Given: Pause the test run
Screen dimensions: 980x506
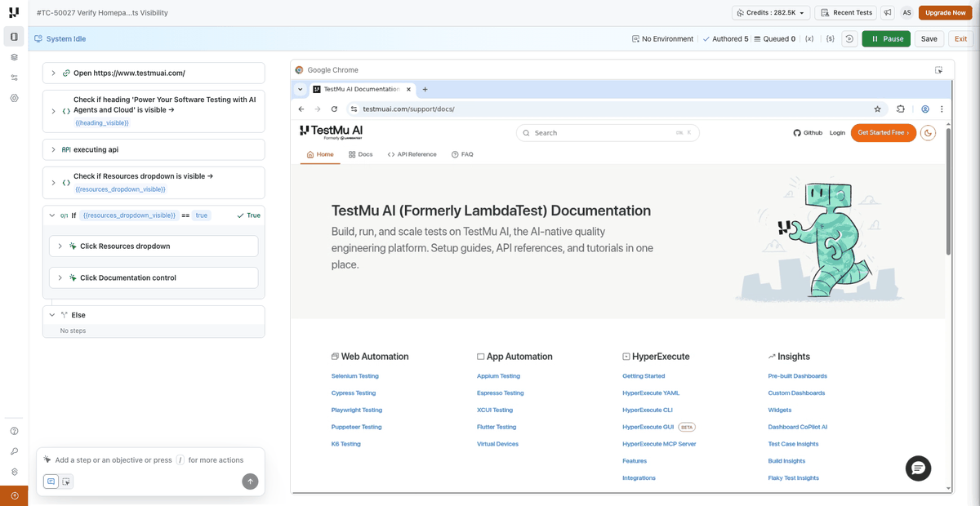Looking at the screenshot, I should (886, 38).
